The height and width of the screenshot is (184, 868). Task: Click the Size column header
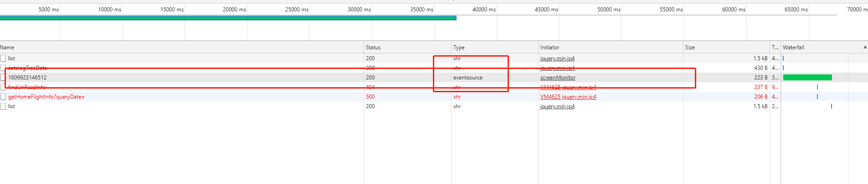tap(690, 47)
